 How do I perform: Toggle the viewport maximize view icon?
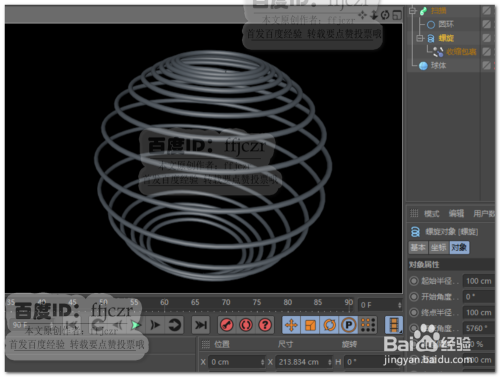(397, 15)
